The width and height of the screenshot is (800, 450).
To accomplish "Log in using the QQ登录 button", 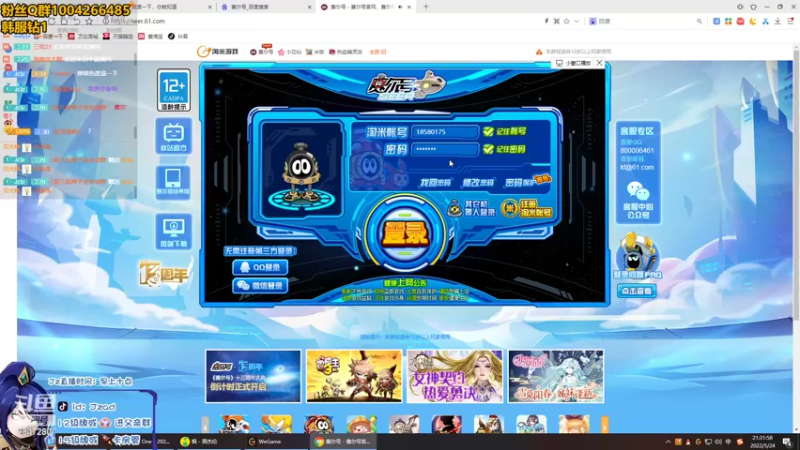I will point(260,267).
